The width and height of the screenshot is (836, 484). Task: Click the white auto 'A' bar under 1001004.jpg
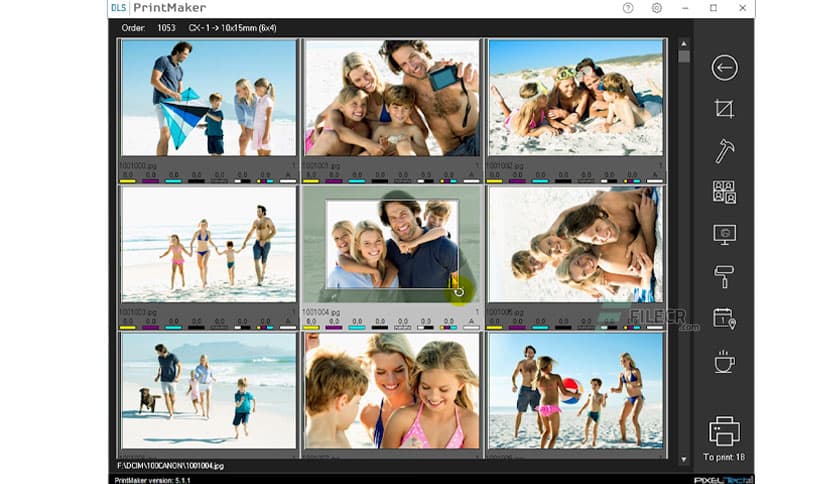(471, 328)
